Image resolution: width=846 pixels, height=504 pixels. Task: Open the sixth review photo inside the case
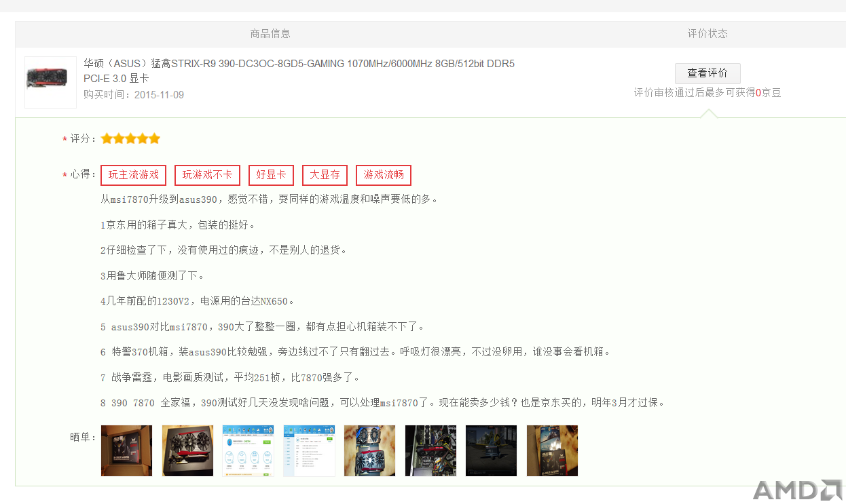[430, 451]
